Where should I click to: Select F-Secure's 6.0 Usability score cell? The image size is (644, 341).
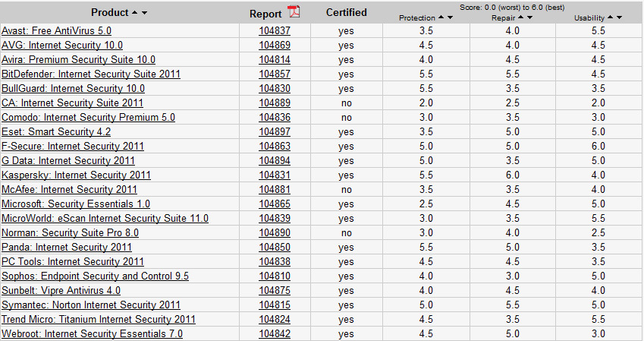598,146
